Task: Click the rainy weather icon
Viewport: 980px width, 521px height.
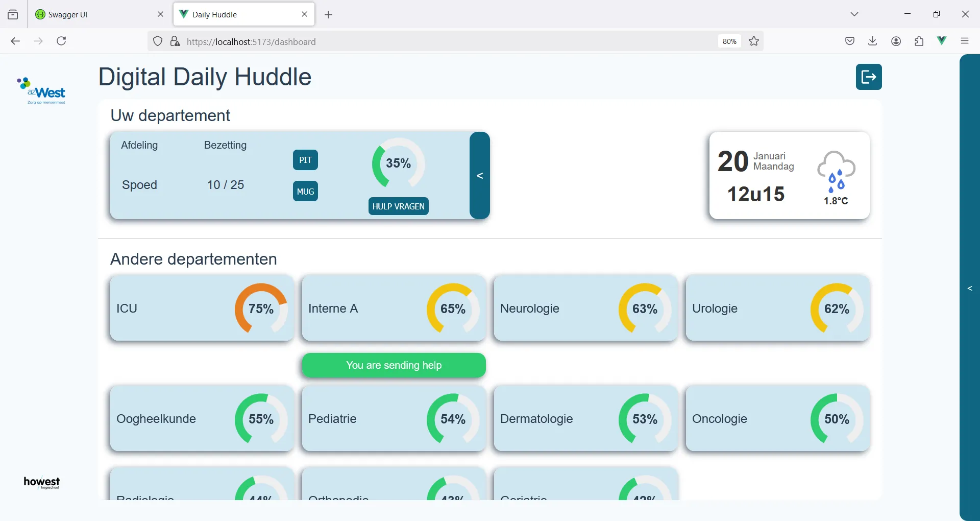Action: (x=836, y=172)
